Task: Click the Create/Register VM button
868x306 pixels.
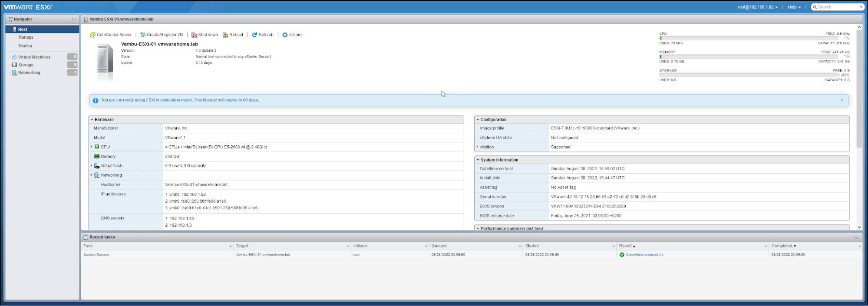Action: click(162, 35)
